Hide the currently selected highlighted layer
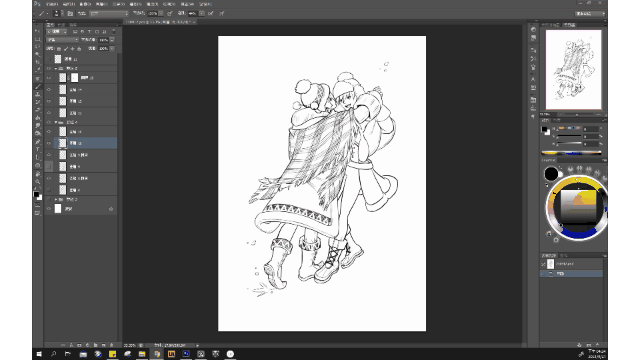 [49, 143]
